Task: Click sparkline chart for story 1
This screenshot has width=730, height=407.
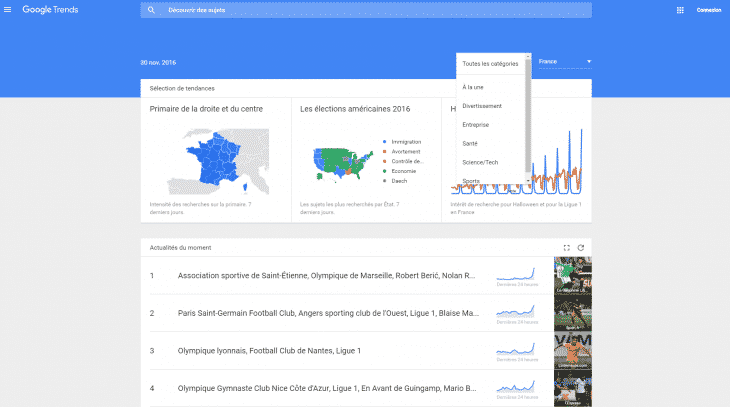Action: coord(516,274)
